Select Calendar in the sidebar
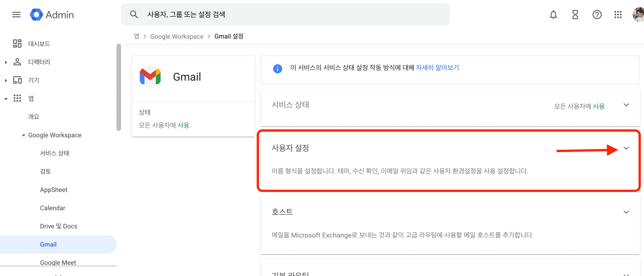Image resolution: width=644 pixels, height=276 pixels. [53, 208]
